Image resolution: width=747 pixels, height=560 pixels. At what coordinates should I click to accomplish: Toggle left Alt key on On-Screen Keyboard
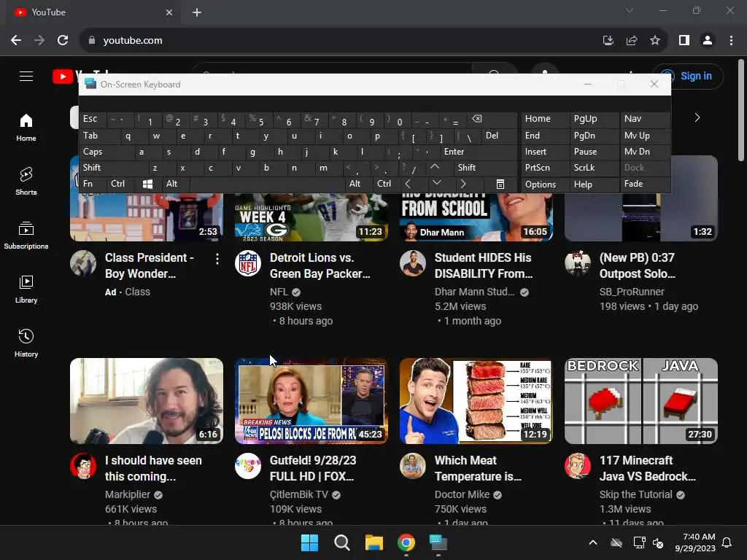click(177, 184)
